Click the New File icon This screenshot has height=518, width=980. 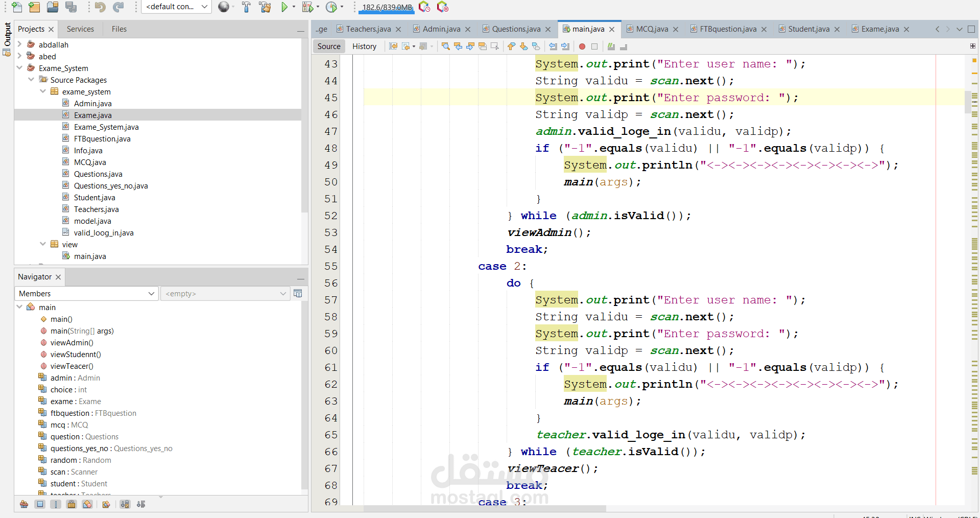pos(16,7)
